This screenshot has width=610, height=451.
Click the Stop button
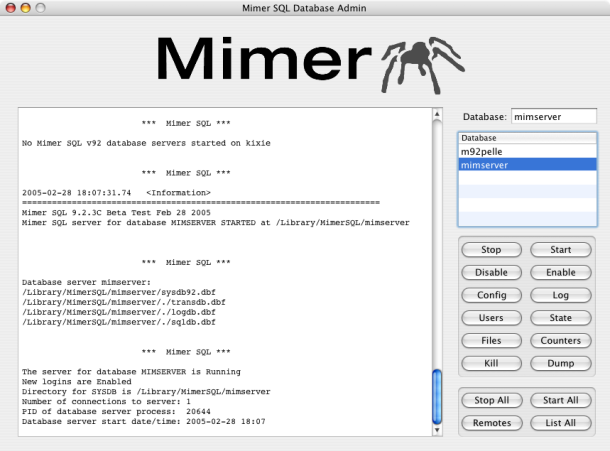pyautogui.click(x=491, y=250)
